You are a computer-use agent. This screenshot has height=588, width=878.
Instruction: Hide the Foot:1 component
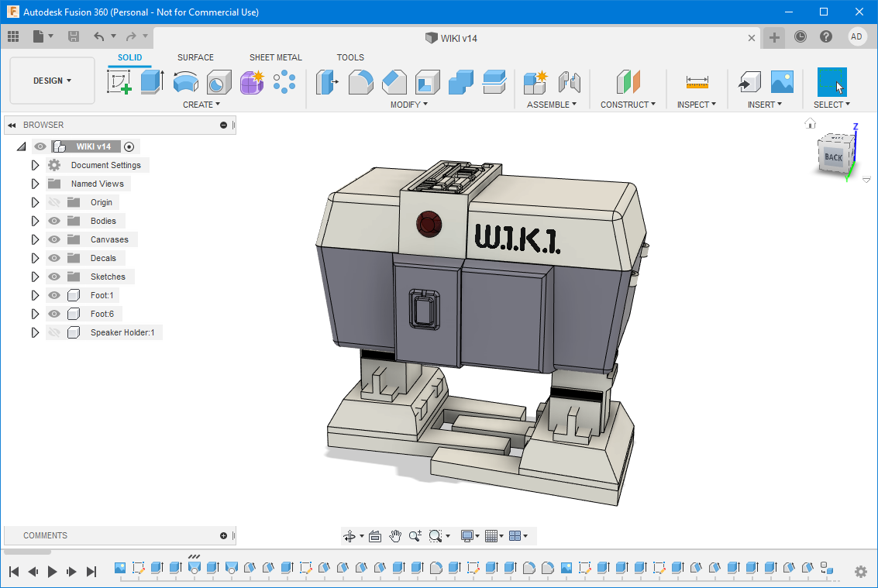[x=53, y=295]
